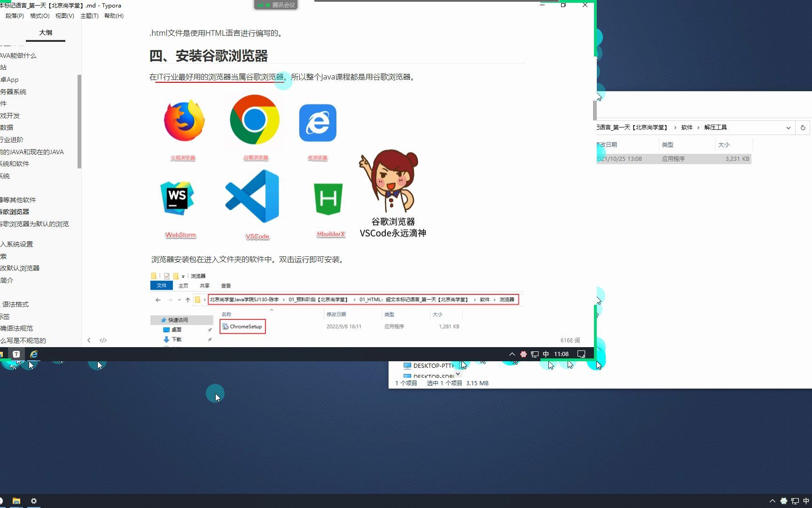812x508 pixels.
Task: Click the Typora outline sidebar scrollbar
Action: pyautogui.click(x=79, y=121)
